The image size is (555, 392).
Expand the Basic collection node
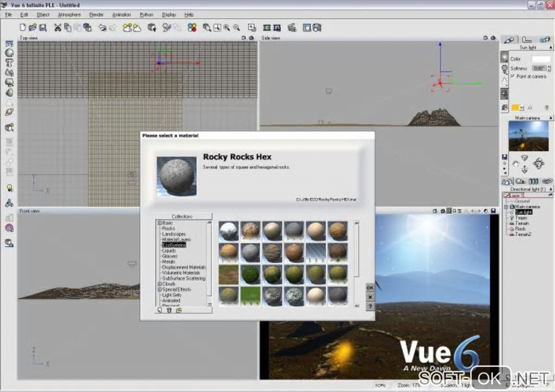pyautogui.click(x=159, y=223)
